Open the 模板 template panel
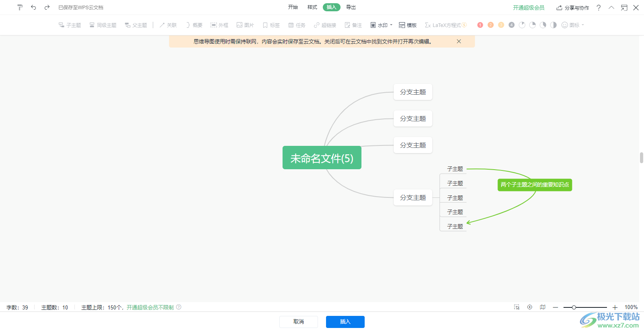644x332 pixels. click(408, 25)
